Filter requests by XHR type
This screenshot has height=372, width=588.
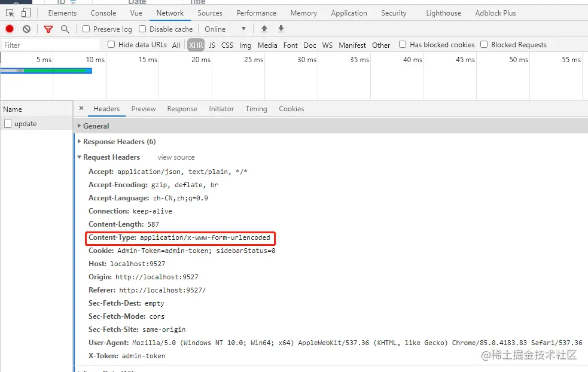[x=196, y=45]
